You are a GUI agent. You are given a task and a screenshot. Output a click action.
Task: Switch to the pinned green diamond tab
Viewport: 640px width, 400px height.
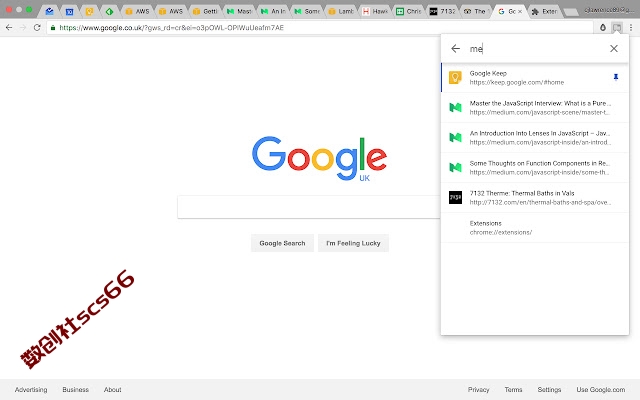click(109, 11)
